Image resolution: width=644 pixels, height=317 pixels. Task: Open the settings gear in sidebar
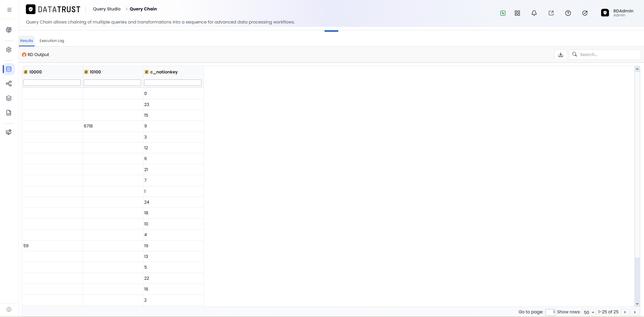(9, 50)
